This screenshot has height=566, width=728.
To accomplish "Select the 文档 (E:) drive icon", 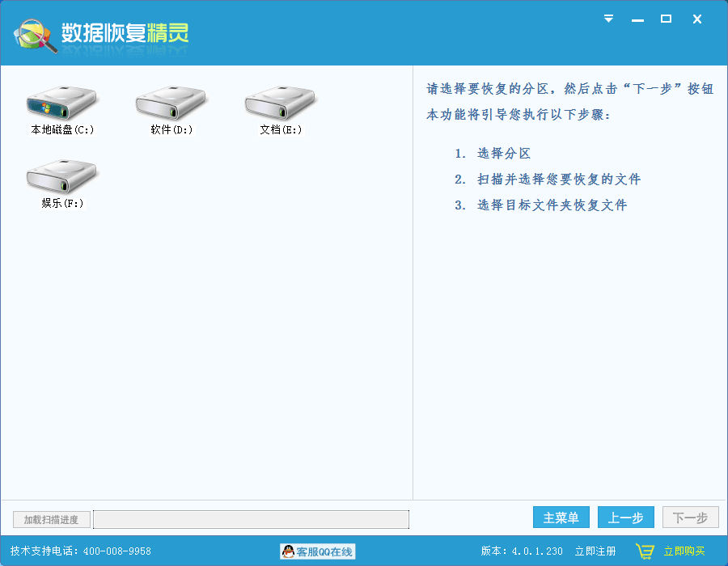I will tap(280, 103).
